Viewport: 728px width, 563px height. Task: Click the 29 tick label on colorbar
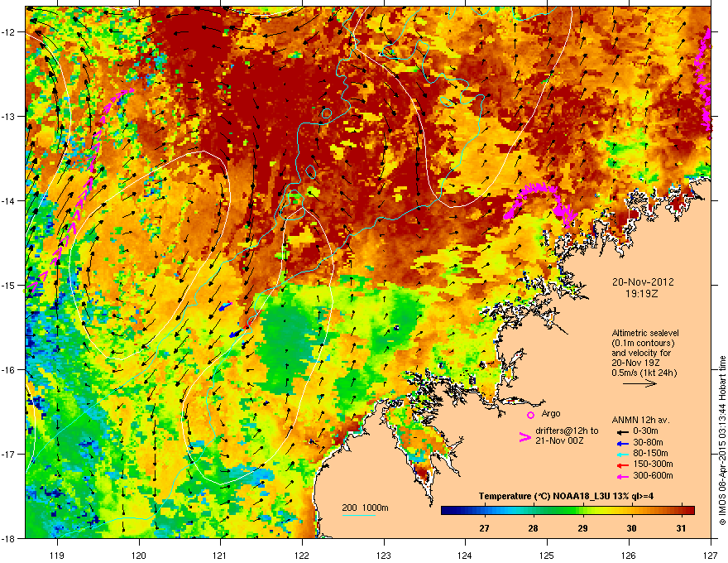[x=582, y=528]
